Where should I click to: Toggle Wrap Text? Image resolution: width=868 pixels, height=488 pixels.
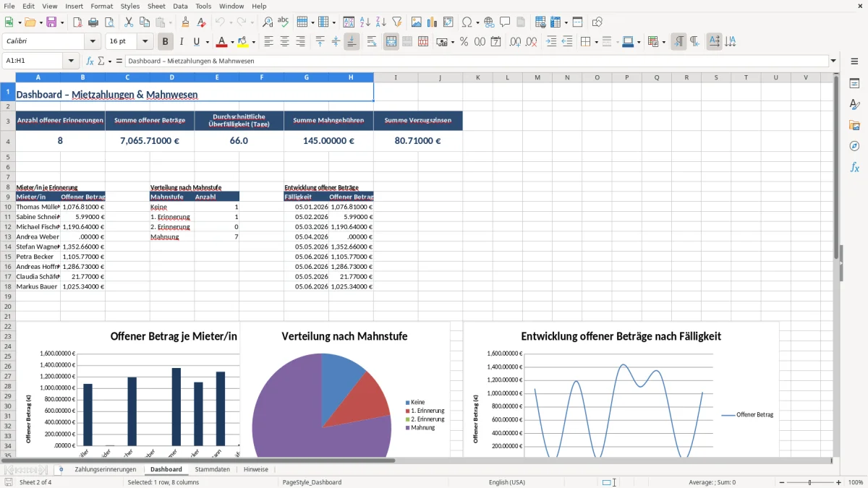[x=372, y=42]
